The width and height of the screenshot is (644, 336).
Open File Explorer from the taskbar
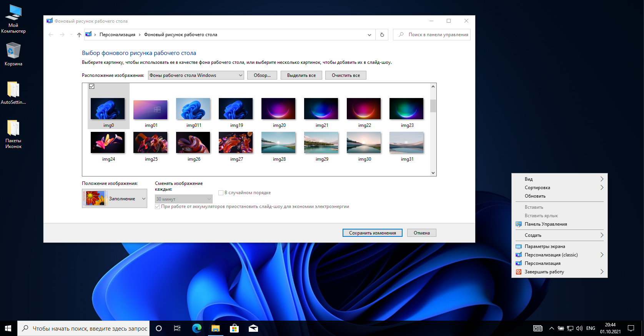point(215,328)
